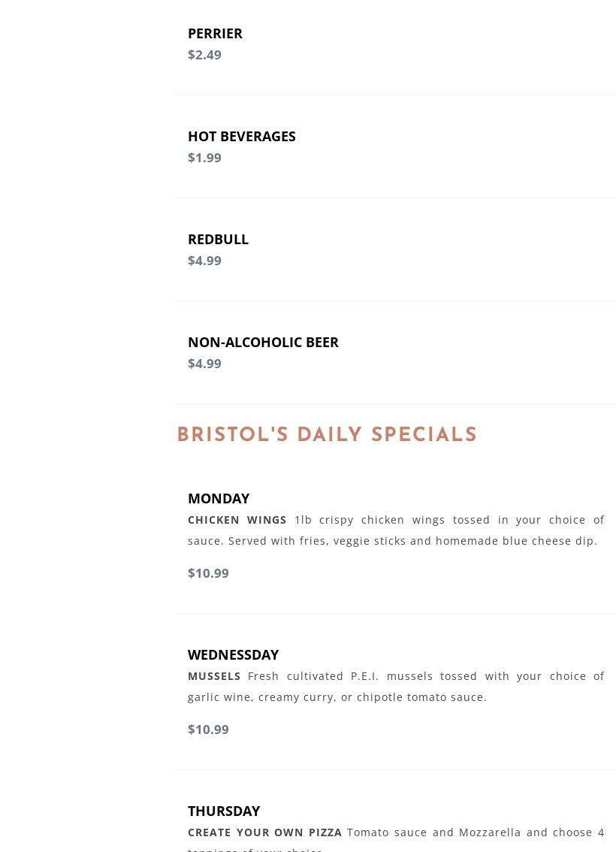Select the Non-Alcoholic Beer $4.99 price
The height and width of the screenshot is (852, 616).
point(204,363)
